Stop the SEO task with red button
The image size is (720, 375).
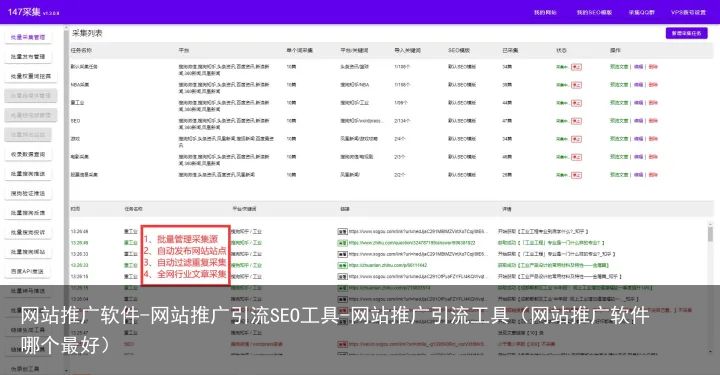[x=576, y=121]
